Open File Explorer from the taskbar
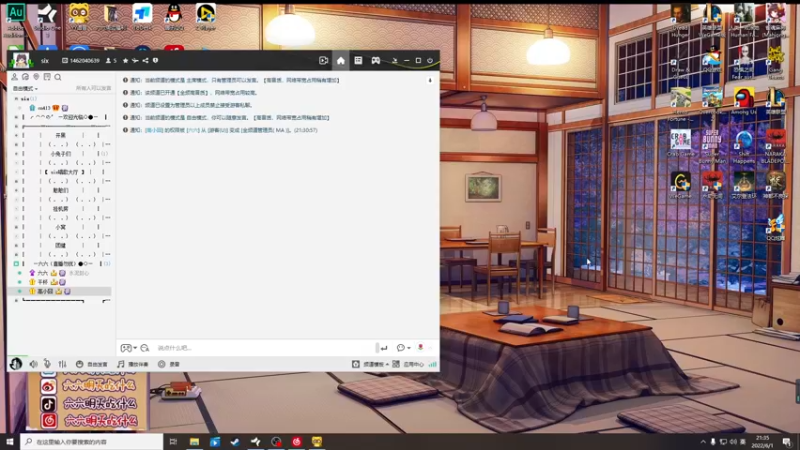Viewport: 800px width, 450px height. click(194, 442)
